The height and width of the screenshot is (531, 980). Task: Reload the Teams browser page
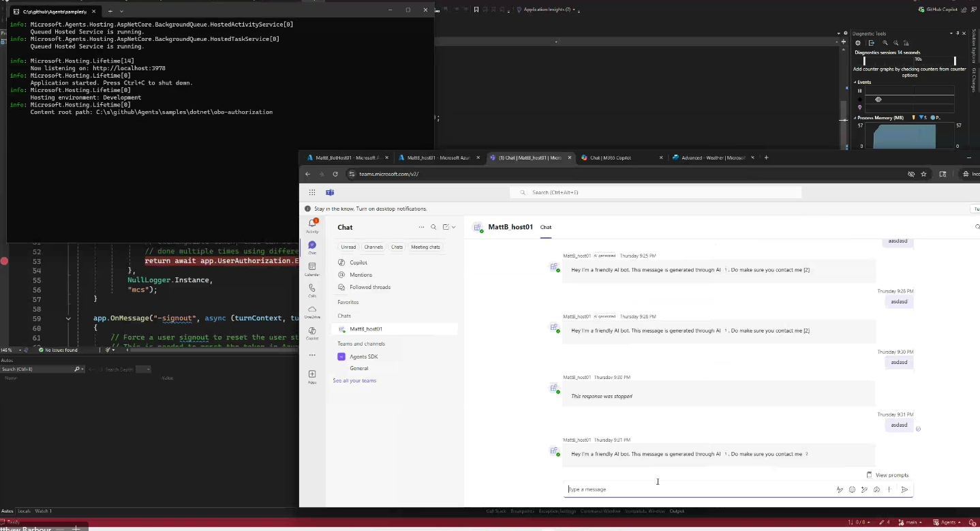pos(335,174)
